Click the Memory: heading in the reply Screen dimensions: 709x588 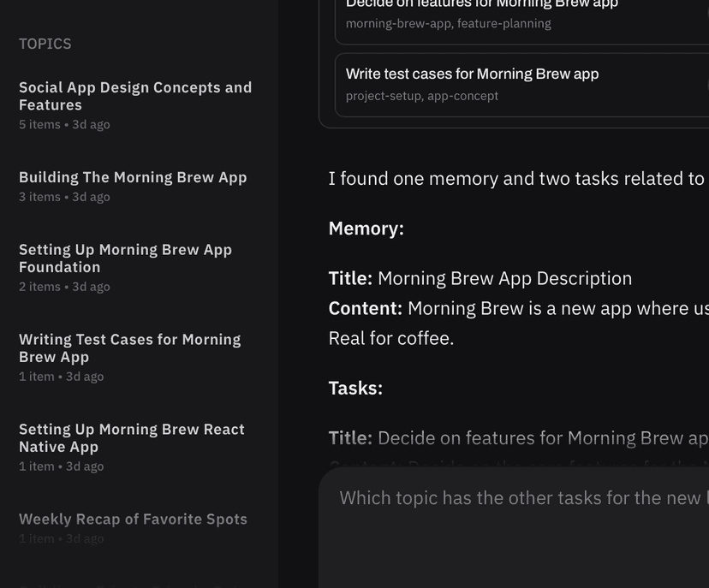tap(366, 229)
